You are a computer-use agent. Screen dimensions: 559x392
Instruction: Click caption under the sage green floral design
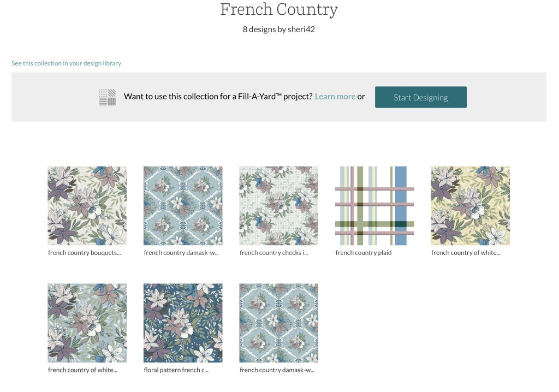(x=82, y=370)
